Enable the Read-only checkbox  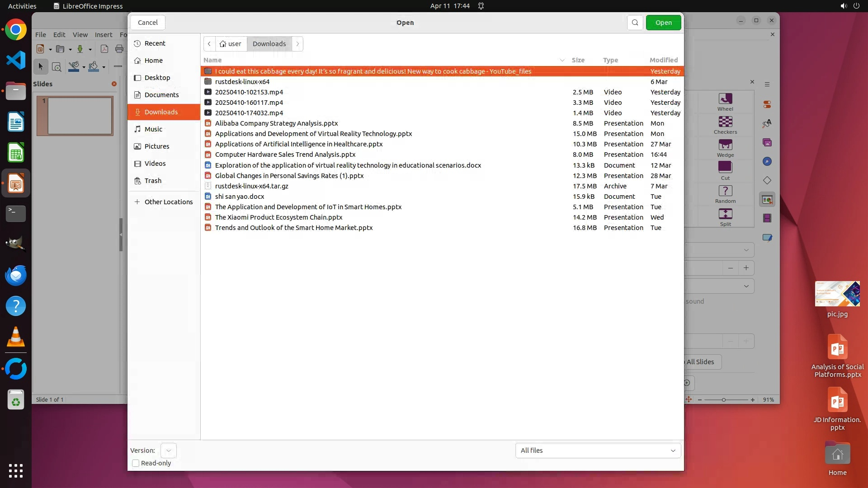[136, 463]
